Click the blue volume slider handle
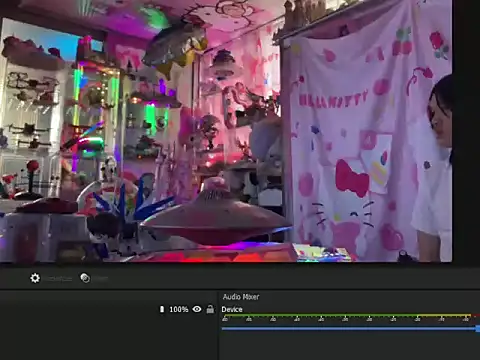Image resolution: width=480 pixels, height=360 pixels. 478,329
